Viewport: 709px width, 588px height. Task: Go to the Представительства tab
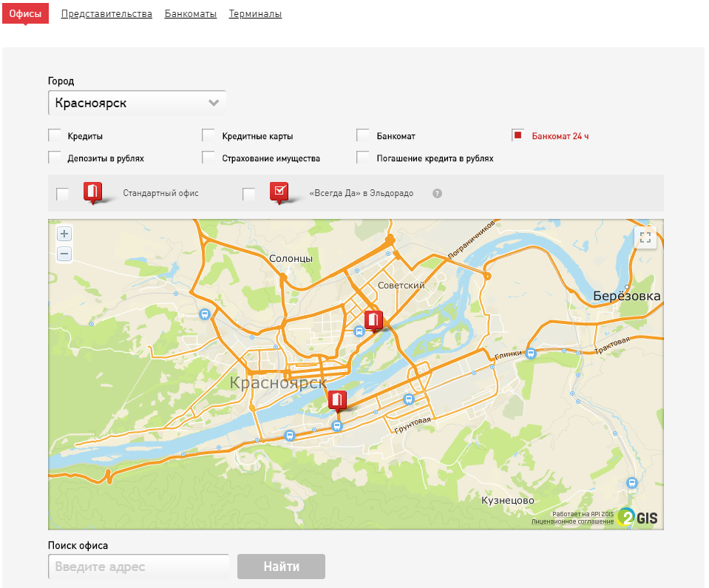point(106,14)
